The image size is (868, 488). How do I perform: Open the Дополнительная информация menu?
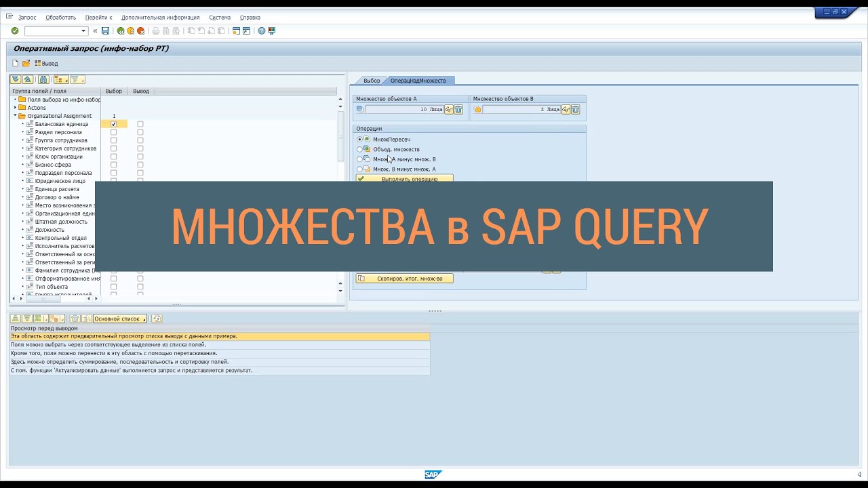coord(160,18)
